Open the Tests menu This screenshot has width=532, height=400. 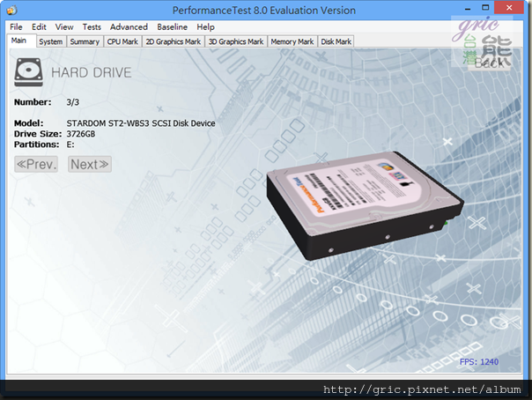click(92, 26)
